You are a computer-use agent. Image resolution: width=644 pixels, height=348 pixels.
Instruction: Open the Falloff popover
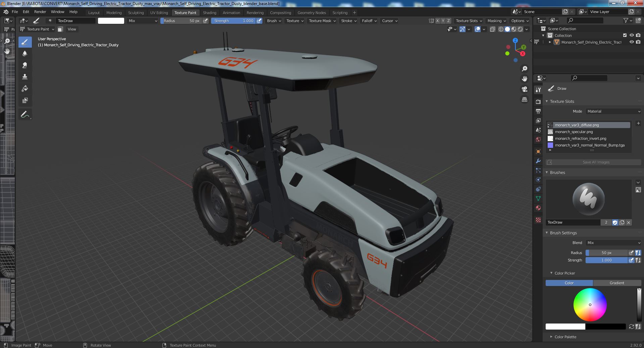369,21
